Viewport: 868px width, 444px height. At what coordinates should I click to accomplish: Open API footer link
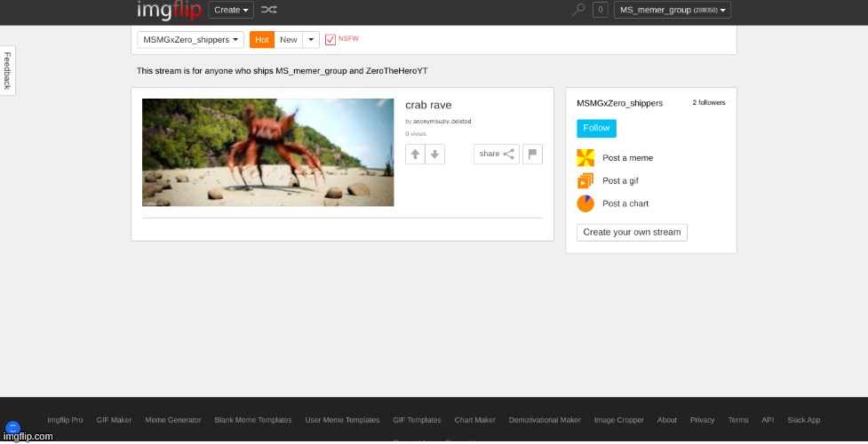[768, 420]
